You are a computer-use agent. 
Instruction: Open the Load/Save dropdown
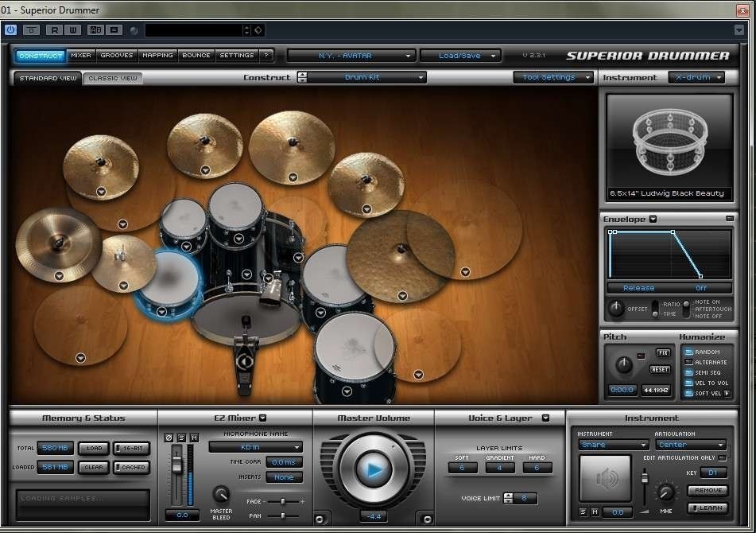460,56
